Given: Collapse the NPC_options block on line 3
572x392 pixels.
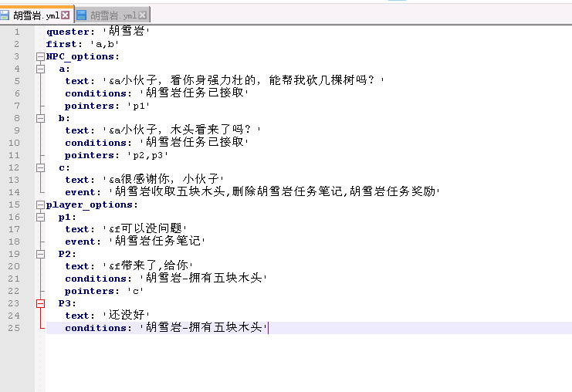Looking at the screenshot, I should pos(40,56).
